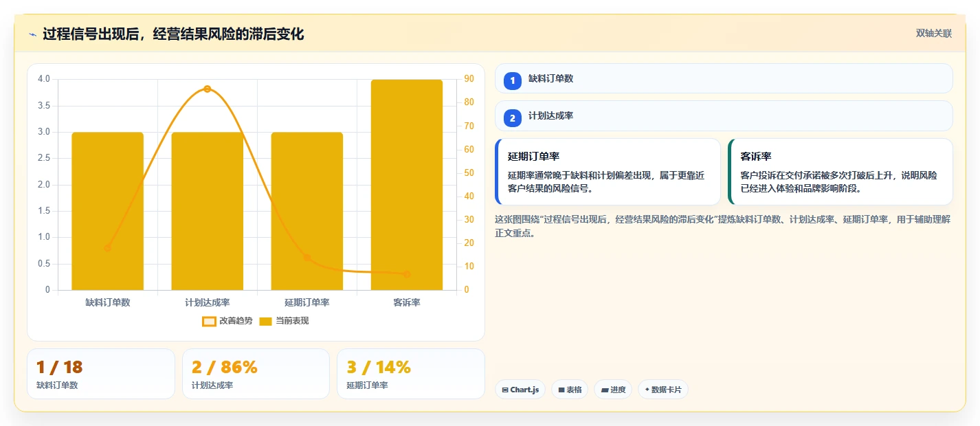Toggle the 当前表现 legend entry
Image resolution: width=980 pixels, height=426 pixels.
284,321
